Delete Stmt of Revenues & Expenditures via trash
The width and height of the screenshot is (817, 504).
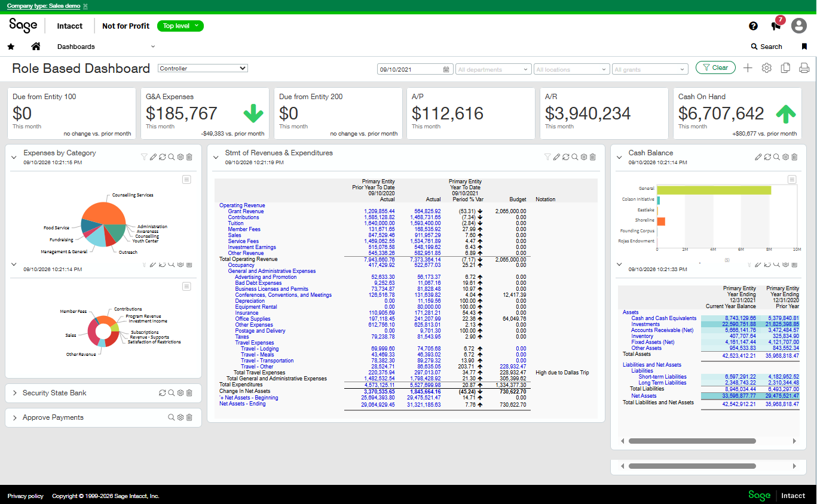592,157
